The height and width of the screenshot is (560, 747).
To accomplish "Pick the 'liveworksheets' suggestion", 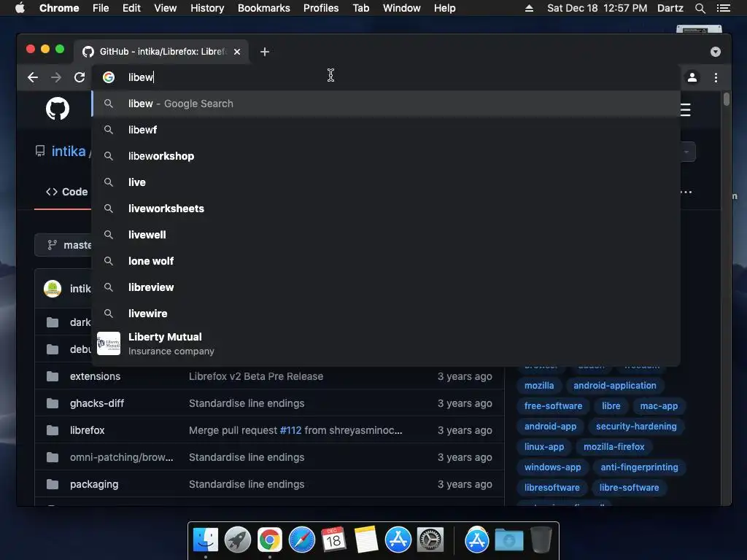I will coord(386,208).
